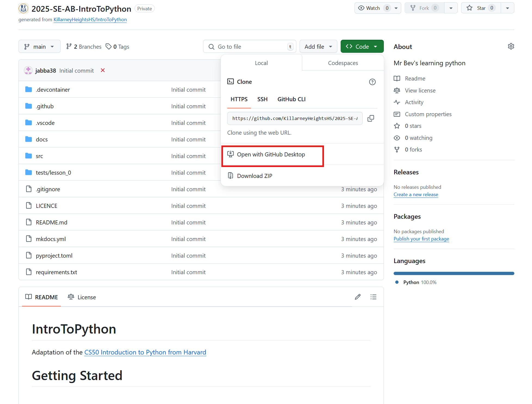This screenshot has width=532, height=404.
Task: Click the note icon beside Custom properties
Action: coord(397,114)
